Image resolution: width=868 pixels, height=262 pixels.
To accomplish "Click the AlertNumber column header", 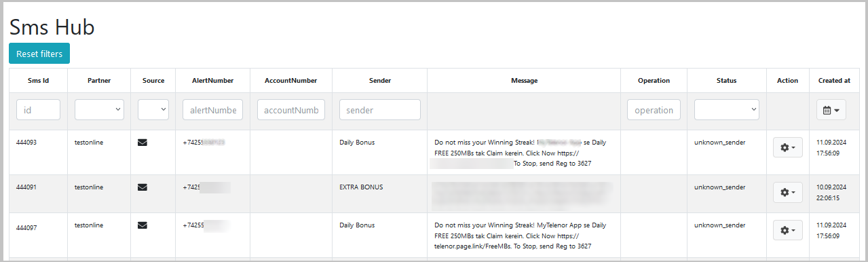I will pyautogui.click(x=213, y=80).
